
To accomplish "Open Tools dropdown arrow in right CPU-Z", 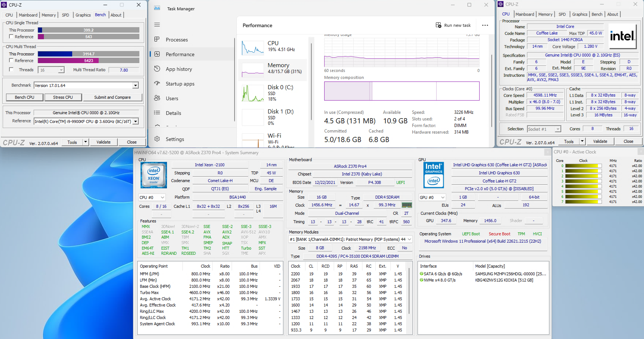I will click(x=582, y=141).
